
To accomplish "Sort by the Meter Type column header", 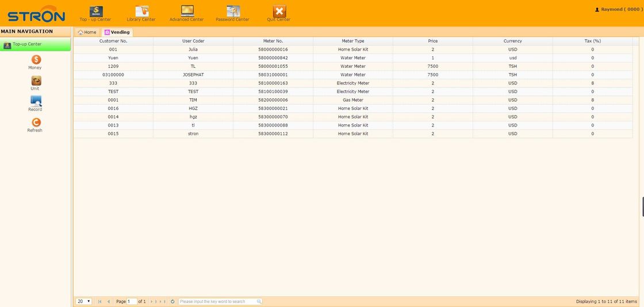I will pos(352,41).
